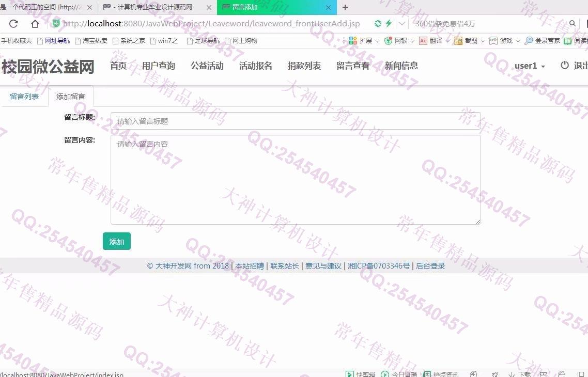Open 新闻信息 in the navigation bar
Image resolution: width=588 pixels, height=377 pixels.
click(x=401, y=66)
